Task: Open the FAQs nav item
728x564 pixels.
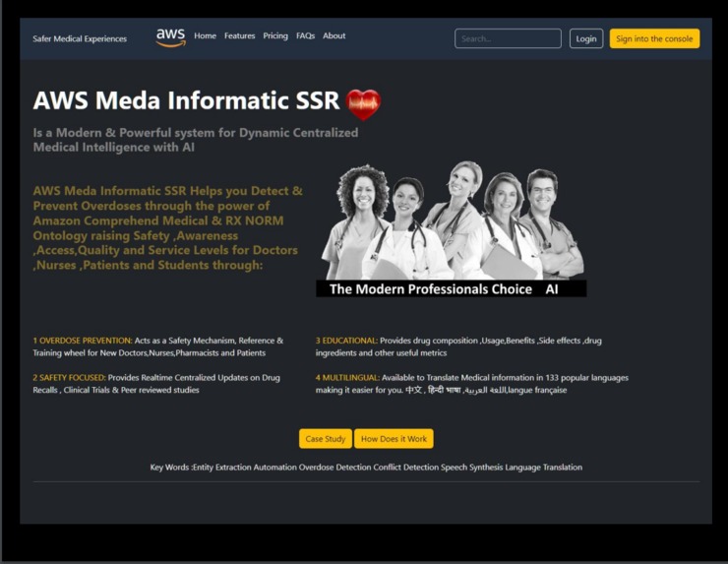Action: point(306,35)
